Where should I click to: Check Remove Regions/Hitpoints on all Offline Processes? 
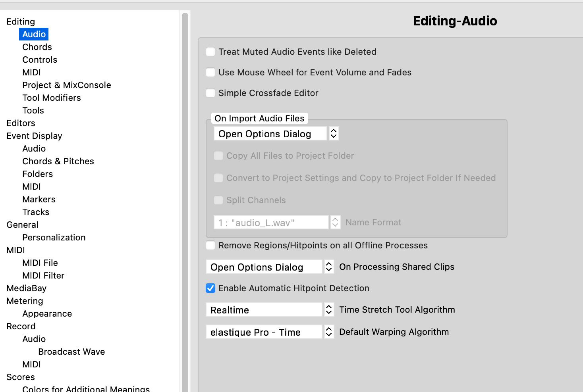tap(210, 246)
